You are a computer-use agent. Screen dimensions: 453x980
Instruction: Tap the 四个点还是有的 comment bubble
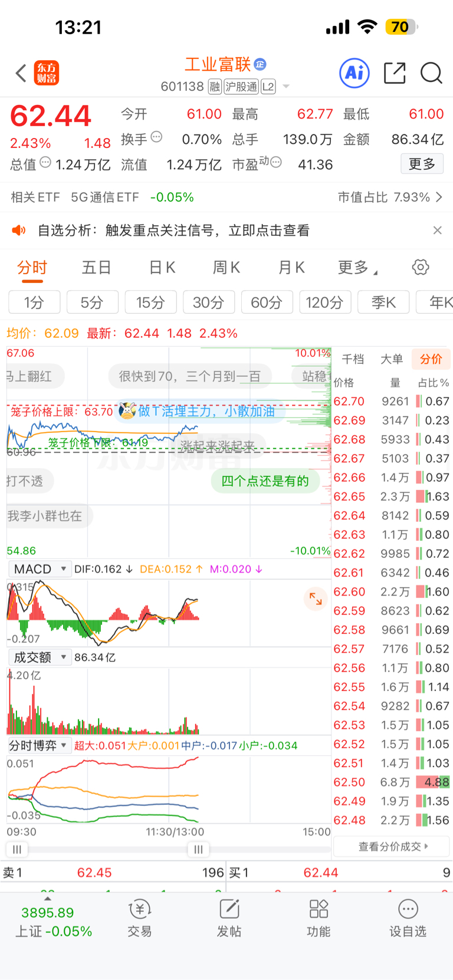pos(265,481)
